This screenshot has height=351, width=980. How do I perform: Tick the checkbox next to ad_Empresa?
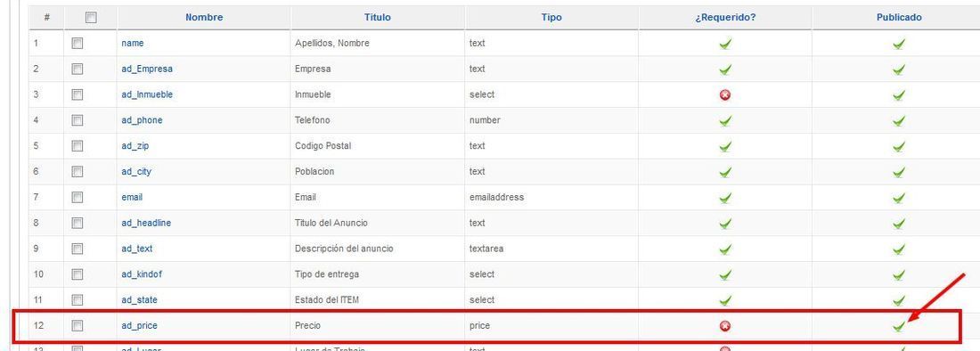(77, 69)
